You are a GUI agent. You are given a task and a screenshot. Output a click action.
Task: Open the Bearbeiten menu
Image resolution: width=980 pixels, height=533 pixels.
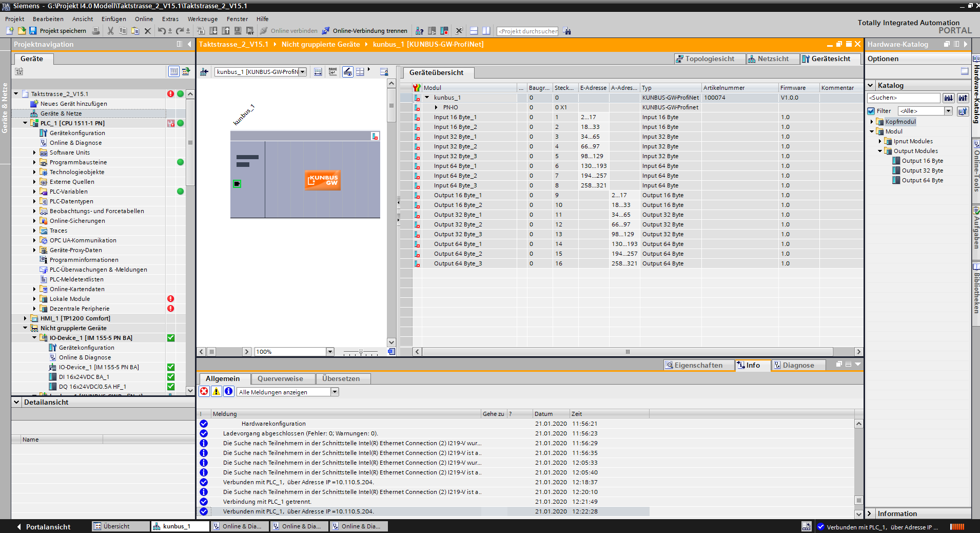48,19
